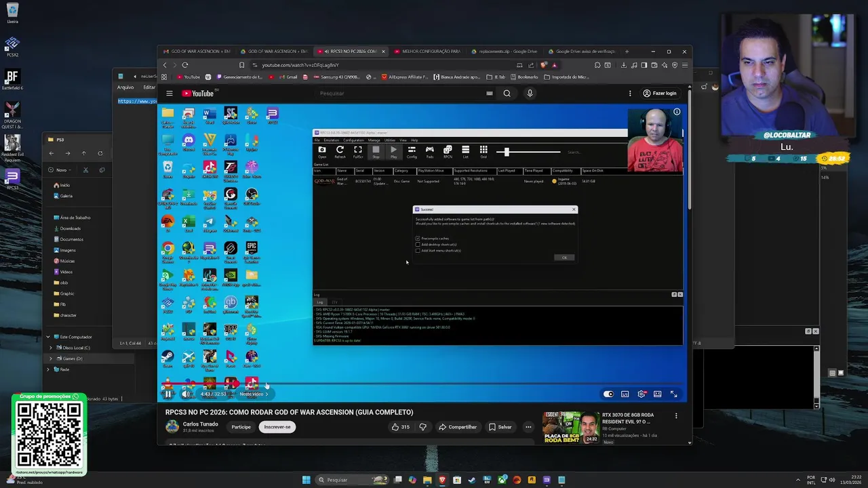Open YouTube bookmark in bookmarks bar
This screenshot has height=488, width=868.
(188, 77)
